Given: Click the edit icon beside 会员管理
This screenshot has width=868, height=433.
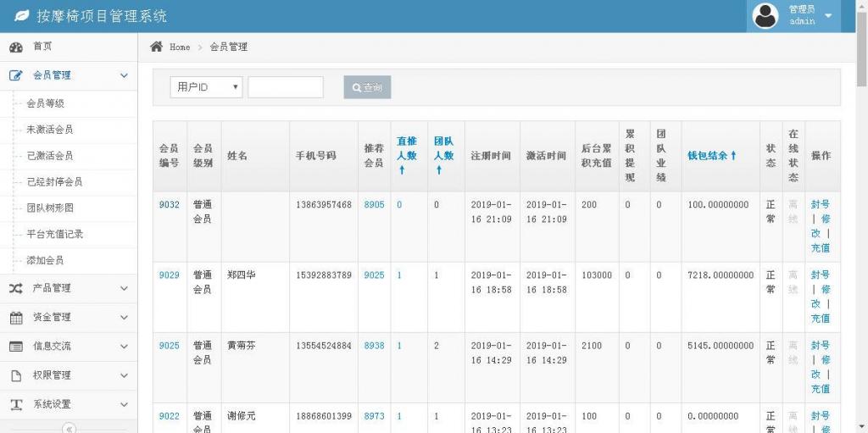Looking at the screenshot, I should (15, 75).
